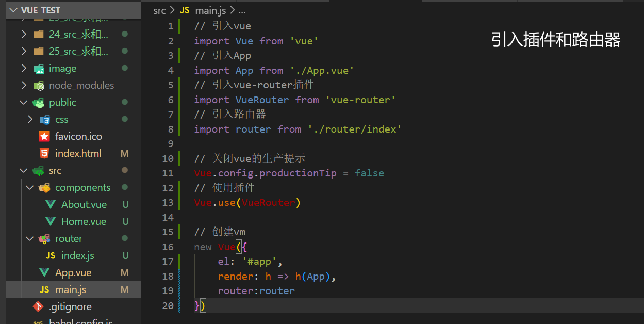The width and height of the screenshot is (644, 324).
Task: Expand the 24_src folder chevron
Action: 24,34
